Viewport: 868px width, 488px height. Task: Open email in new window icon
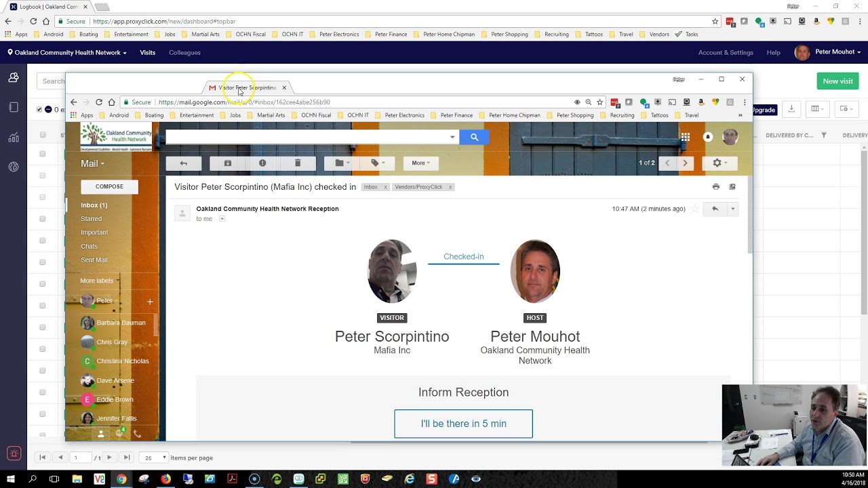point(732,186)
